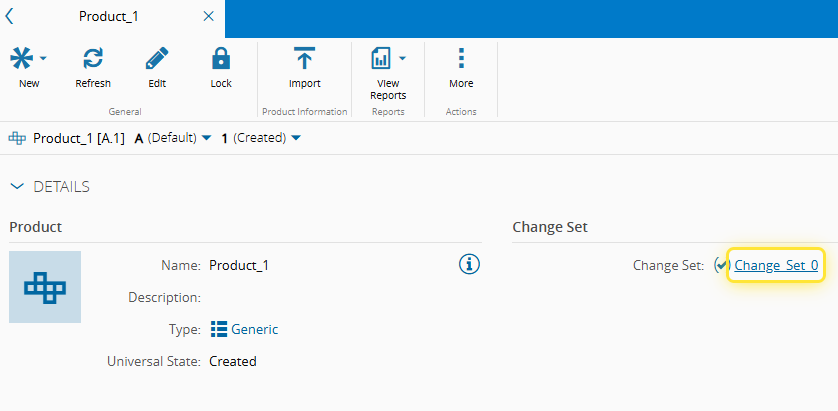Click the change set status checkmark icon
The image size is (838, 411).
722,265
